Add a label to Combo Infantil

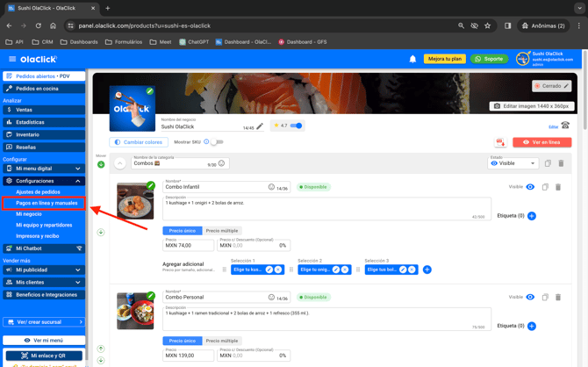pyautogui.click(x=531, y=216)
